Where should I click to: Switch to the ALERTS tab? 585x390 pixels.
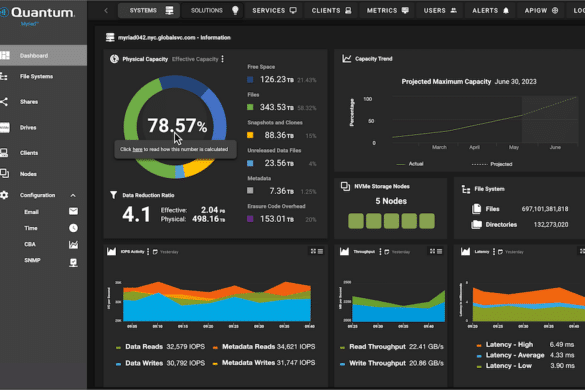[490, 10]
